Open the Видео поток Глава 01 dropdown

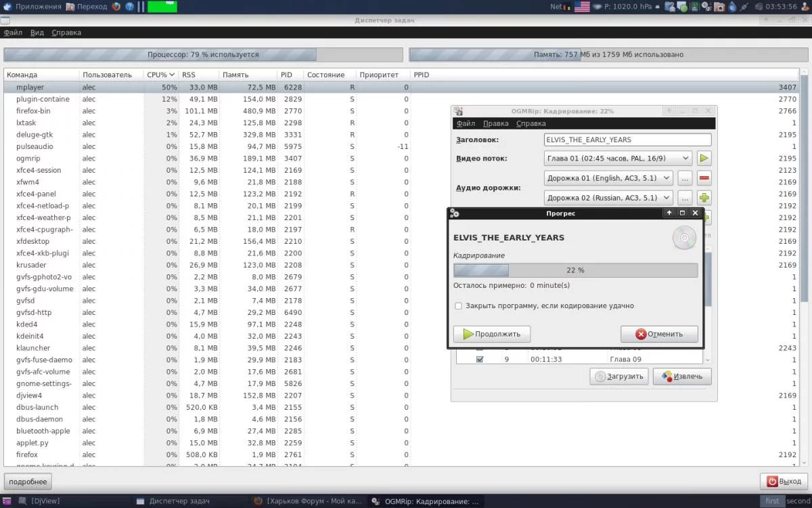point(618,158)
